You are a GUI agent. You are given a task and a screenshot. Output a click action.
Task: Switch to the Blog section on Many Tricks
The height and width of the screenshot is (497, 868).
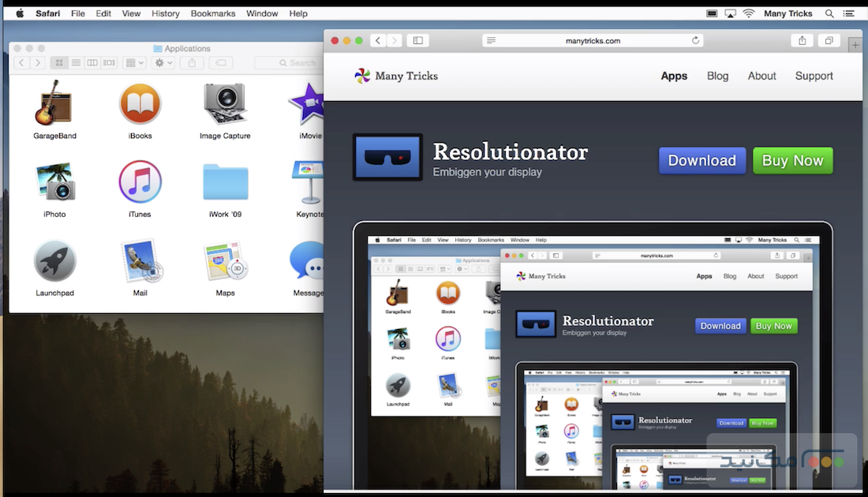tap(717, 76)
